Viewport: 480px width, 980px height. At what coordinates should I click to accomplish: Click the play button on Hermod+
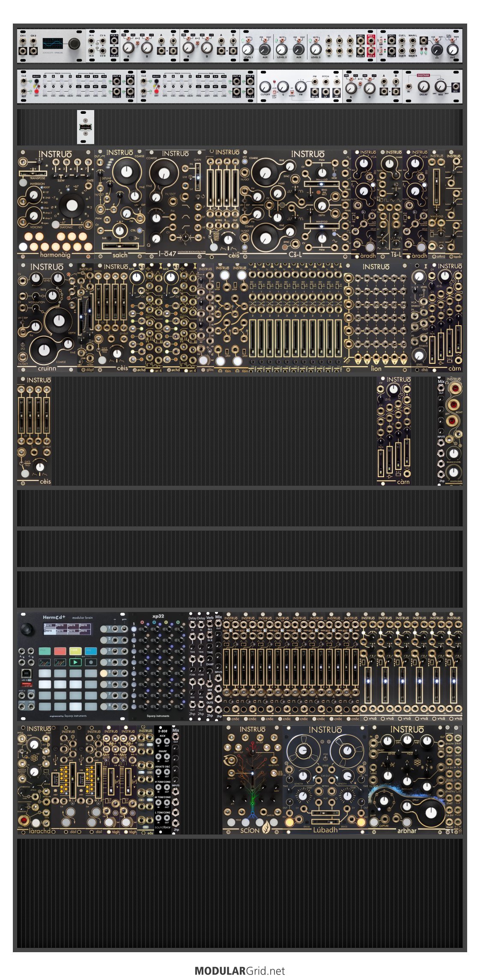pyautogui.click(x=75, y=662)
